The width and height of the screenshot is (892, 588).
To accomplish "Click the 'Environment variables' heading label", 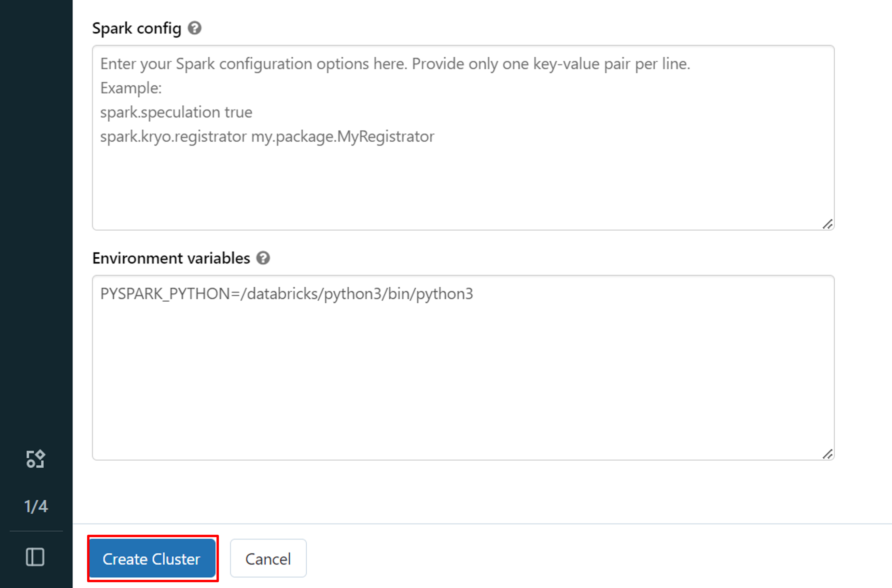I will coord(171,258).
